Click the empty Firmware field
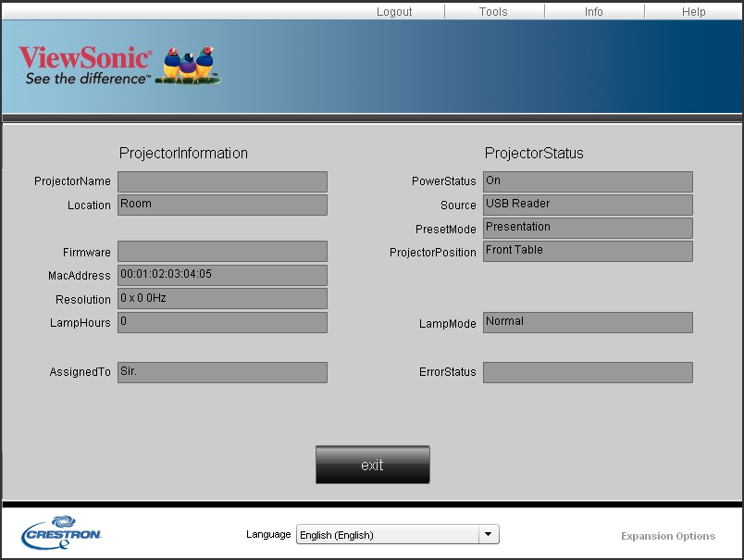This screenshot has height=560, width=744. pyautogui.click(x=222, y=252)
